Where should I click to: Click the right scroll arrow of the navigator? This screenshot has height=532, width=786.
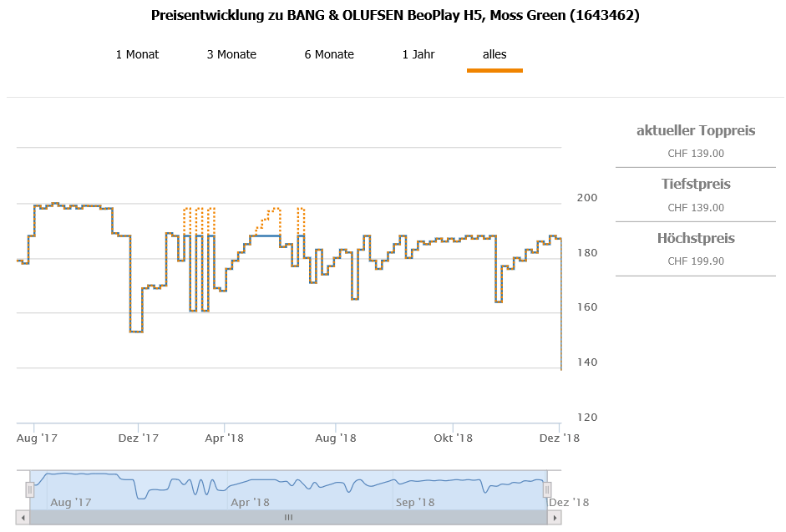point(554,518)
